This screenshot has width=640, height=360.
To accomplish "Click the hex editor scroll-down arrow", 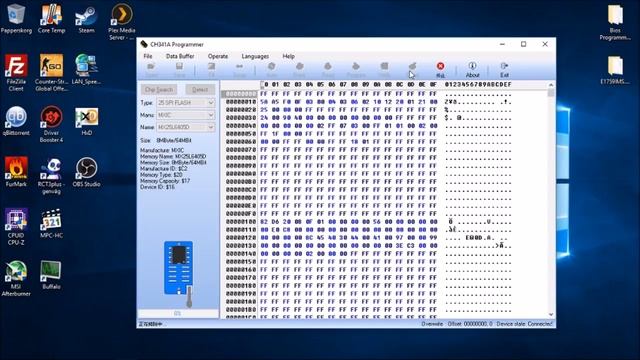I will pos(551,315).
